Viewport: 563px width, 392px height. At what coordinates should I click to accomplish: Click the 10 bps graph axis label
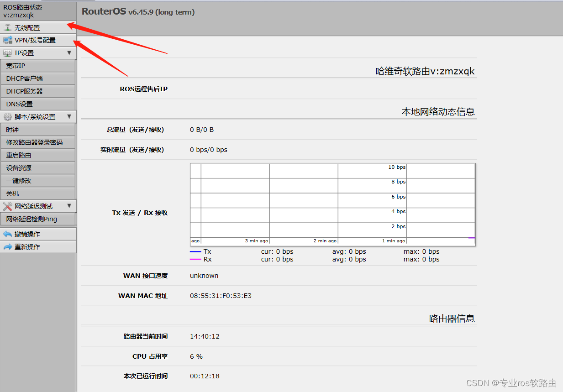[397, 167]
